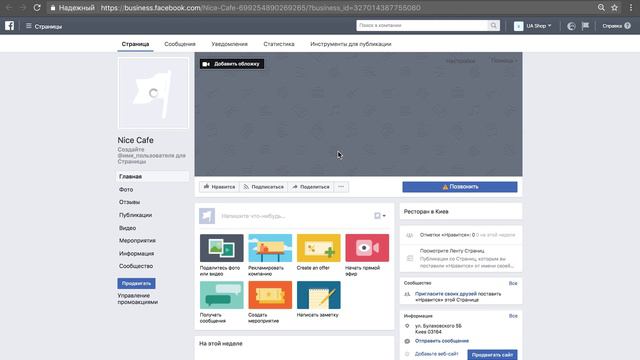The height and width of the screenshot is (360, 640).
Task: Bookmark page with star icon
Action: coord(614,7)
